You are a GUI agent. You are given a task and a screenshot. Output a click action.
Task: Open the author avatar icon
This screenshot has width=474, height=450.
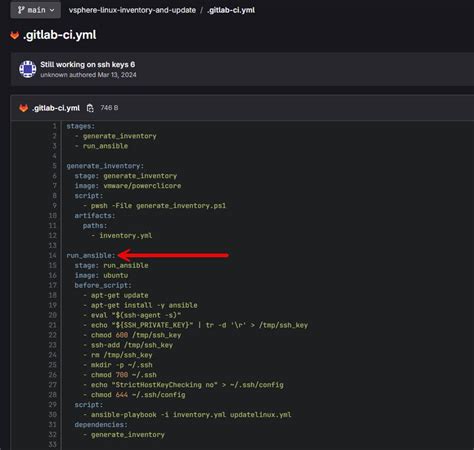pos(28,69)
